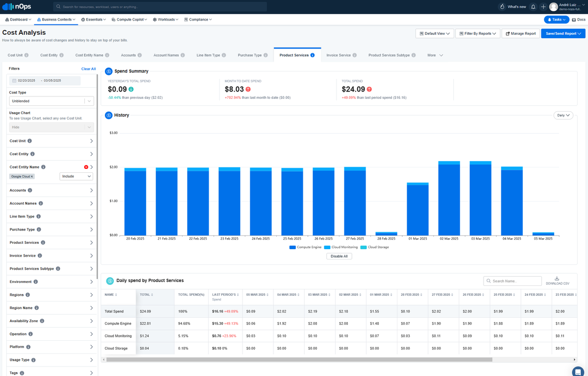Expand the Regions filter section
This screenshot has height=376, width=588.
[51, 295]
